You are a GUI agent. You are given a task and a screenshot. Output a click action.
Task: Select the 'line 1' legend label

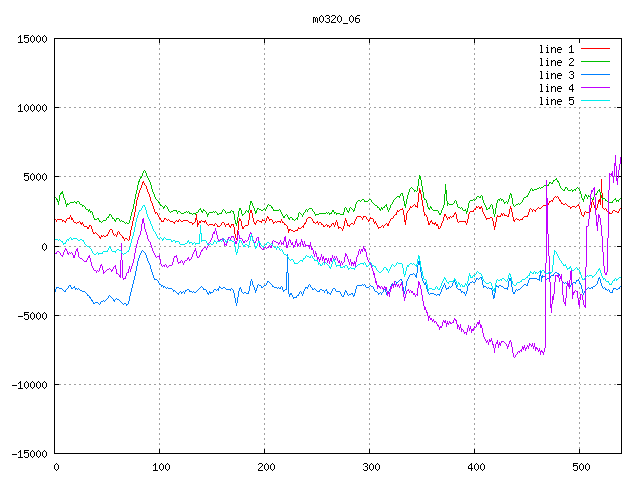point(556,49)
